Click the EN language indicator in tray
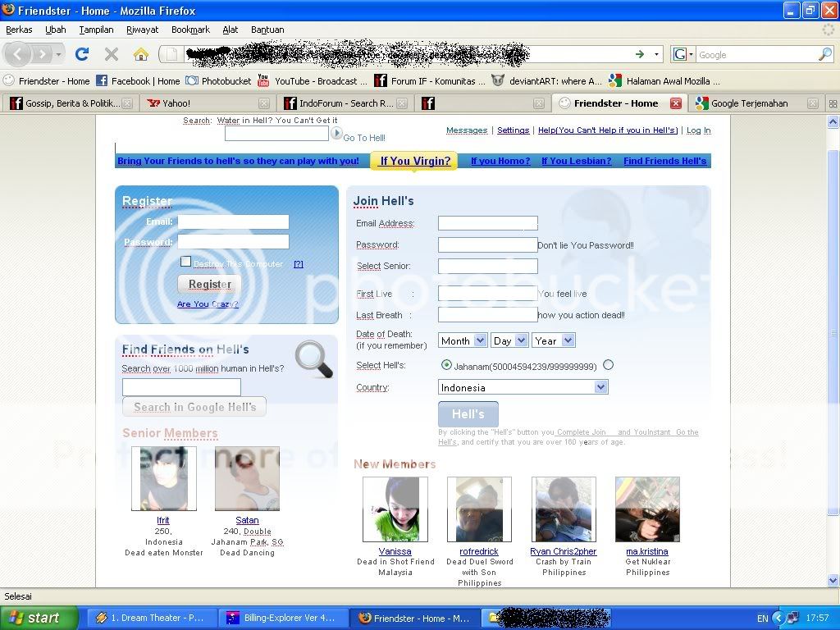840x630 pixels. 762,619
